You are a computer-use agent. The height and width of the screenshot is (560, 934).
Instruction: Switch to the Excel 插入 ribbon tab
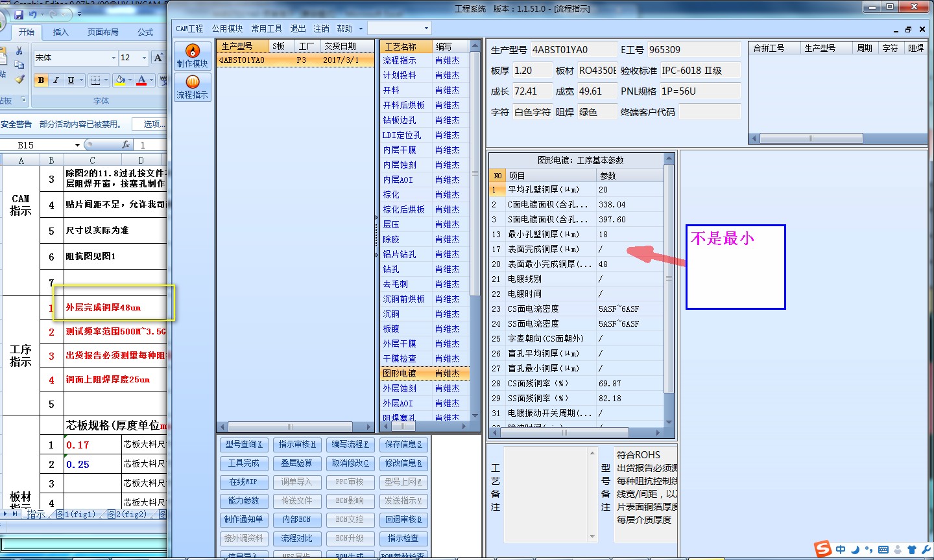coord(60,32)
